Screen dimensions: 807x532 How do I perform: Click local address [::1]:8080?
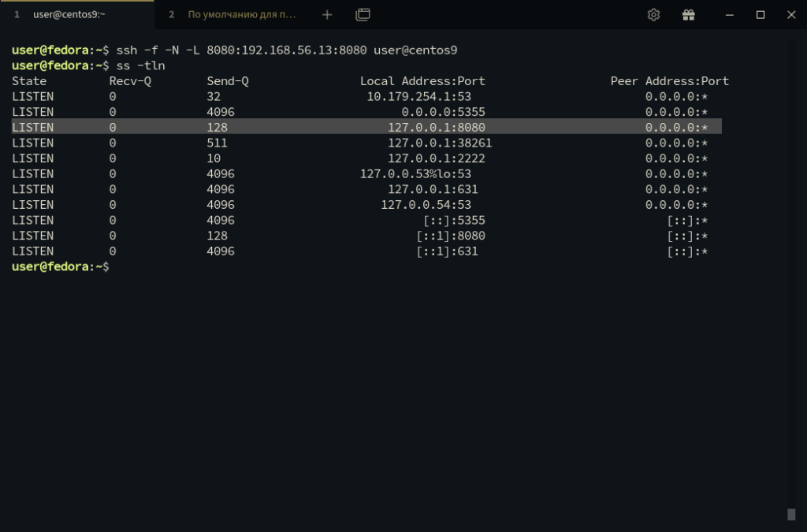pyautogui.click(x=450, y=236)
